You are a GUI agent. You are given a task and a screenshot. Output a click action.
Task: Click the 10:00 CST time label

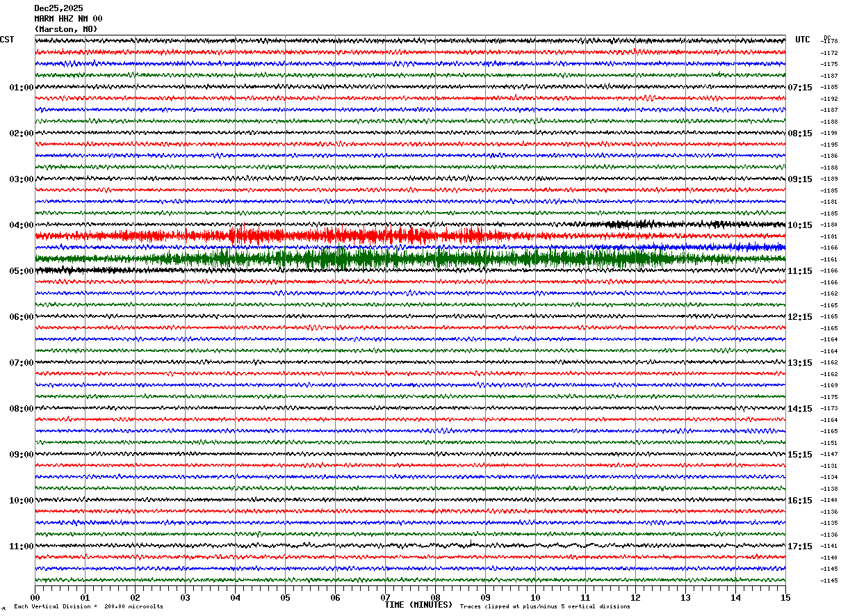pyautogui.click(x=22, y=501)
